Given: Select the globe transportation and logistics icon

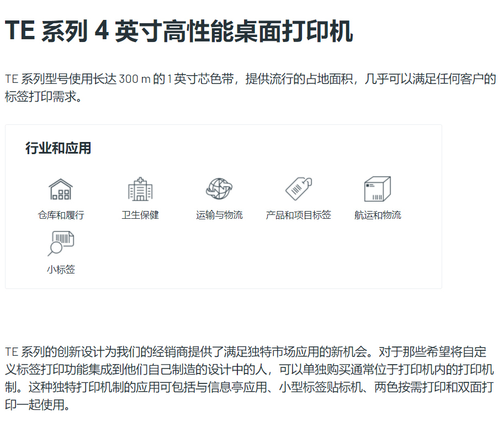Looking at the screenshot, I should [x=219, y=189].
